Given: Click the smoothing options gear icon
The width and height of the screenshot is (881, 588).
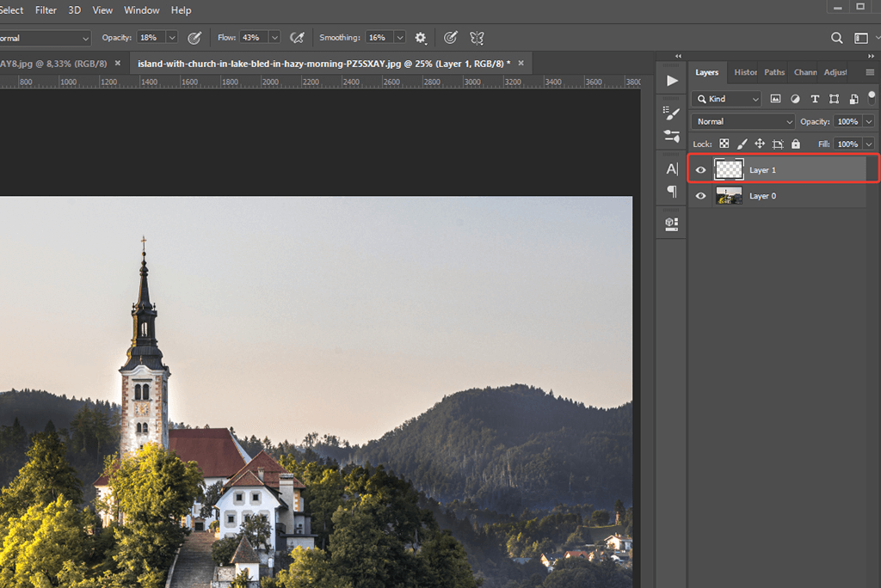Looking at the screenshot, I should [421, 38].
